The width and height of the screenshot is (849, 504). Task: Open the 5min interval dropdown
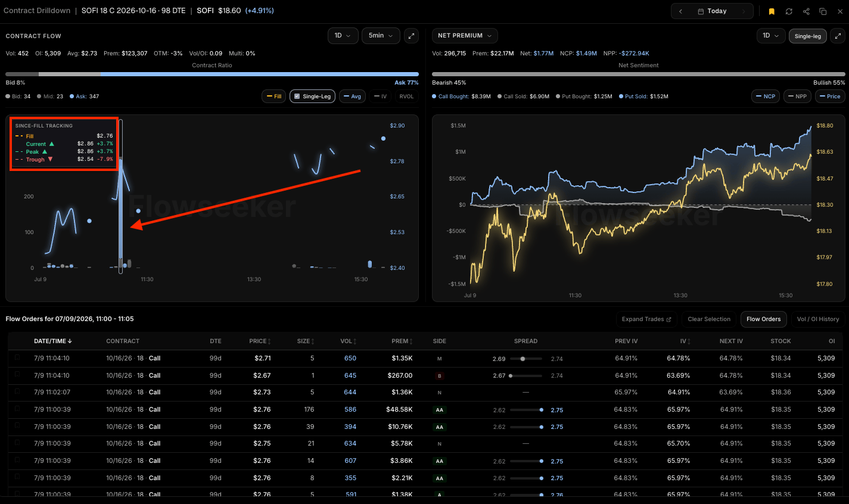point(381,36)
